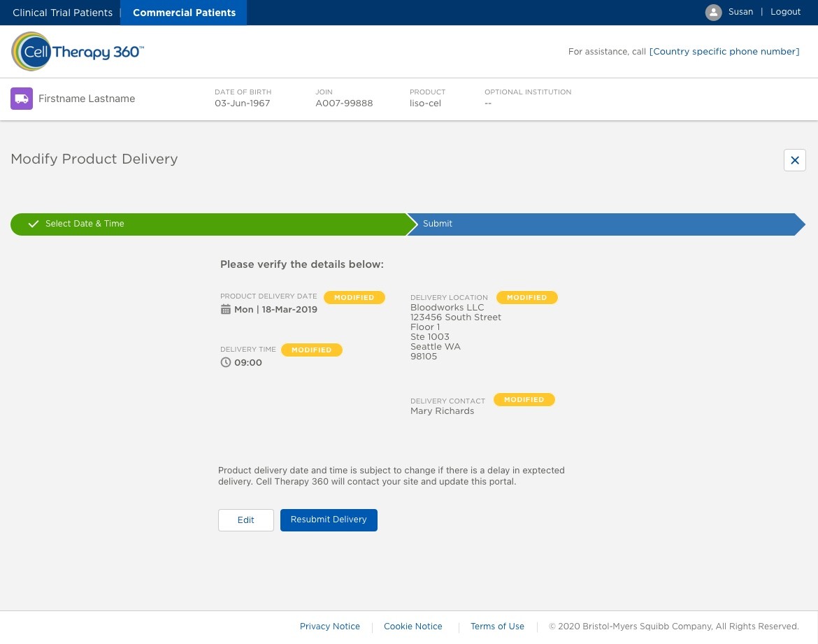
Task: Close the Modify Product Delivery panel
Action: pyautogui.click(x=794, y=160)
